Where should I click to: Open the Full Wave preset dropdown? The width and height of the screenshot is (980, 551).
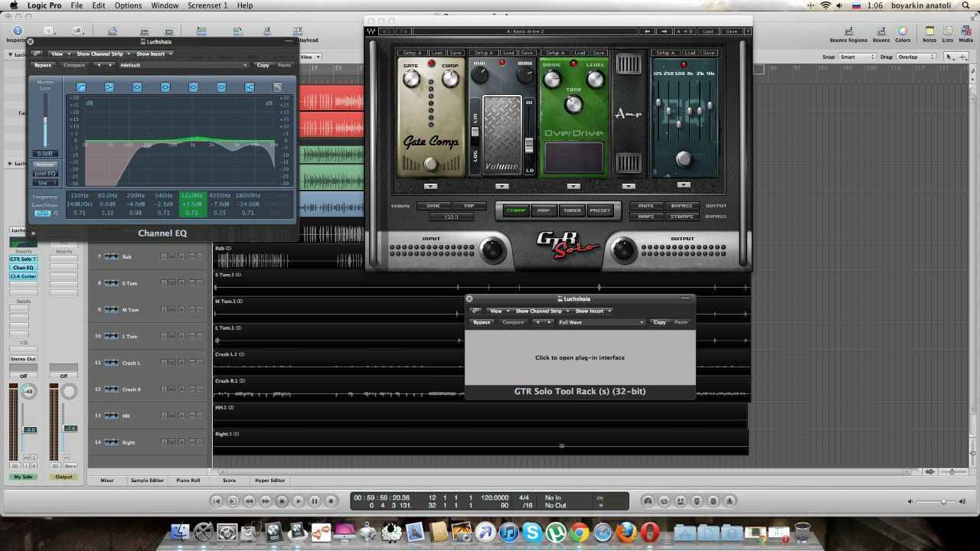[601, 322]
